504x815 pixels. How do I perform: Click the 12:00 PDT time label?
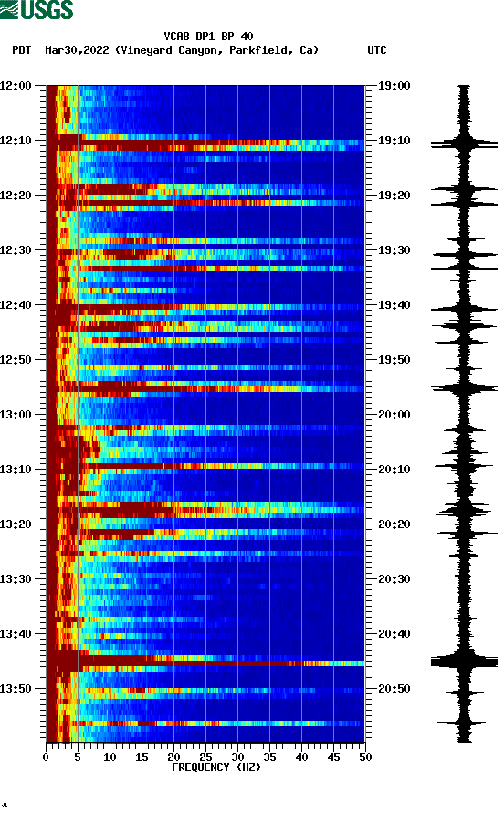[16, 86]
